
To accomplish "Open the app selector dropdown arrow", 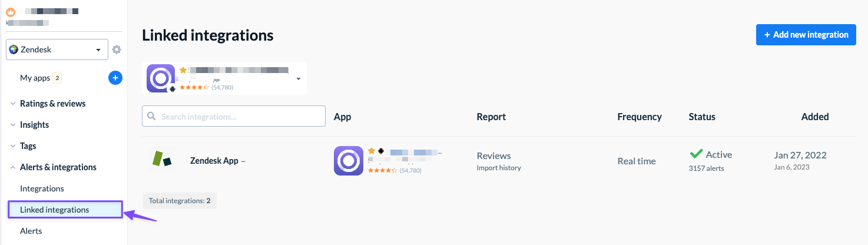I will point(299,78).
